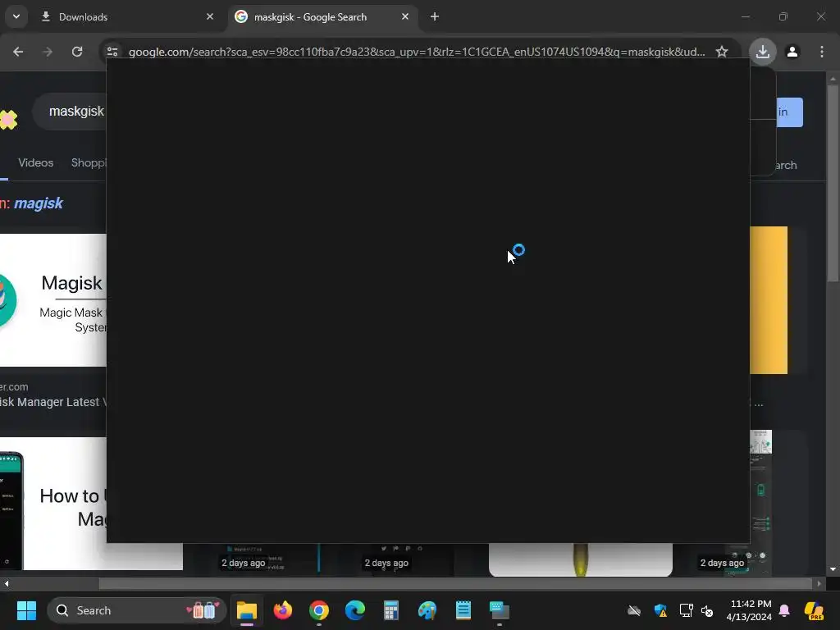The image size is (840, 630).
Task: Click the horizontal scrollbar right arrow
Action: [819, 583]
